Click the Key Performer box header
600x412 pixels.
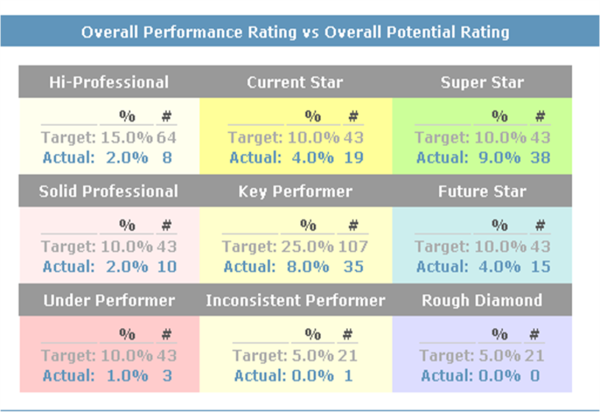295,191
